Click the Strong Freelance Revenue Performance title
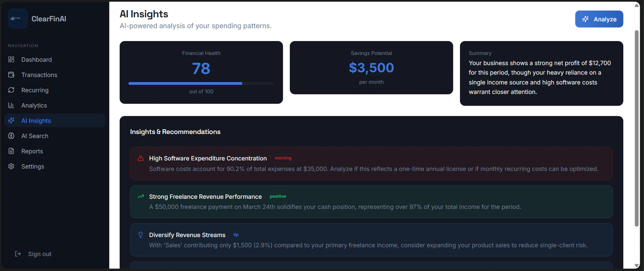This screenshot has width=644, height=271. (x=205, y=197)
